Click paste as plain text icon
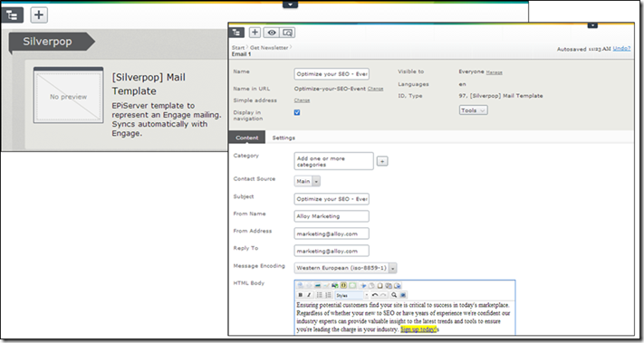Screen dimensions: 644x343 [389, 285]
